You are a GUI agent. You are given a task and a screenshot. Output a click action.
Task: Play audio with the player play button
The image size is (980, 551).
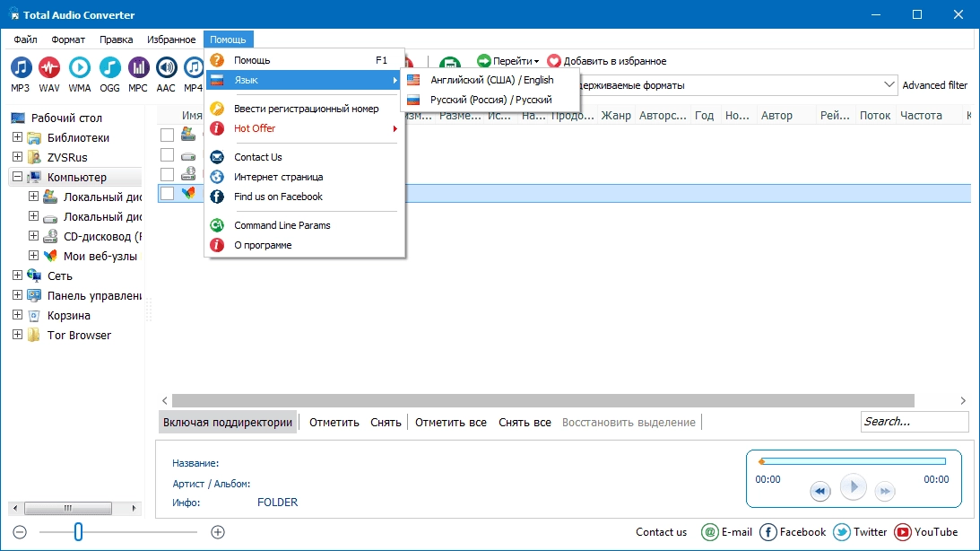(853, 486)
